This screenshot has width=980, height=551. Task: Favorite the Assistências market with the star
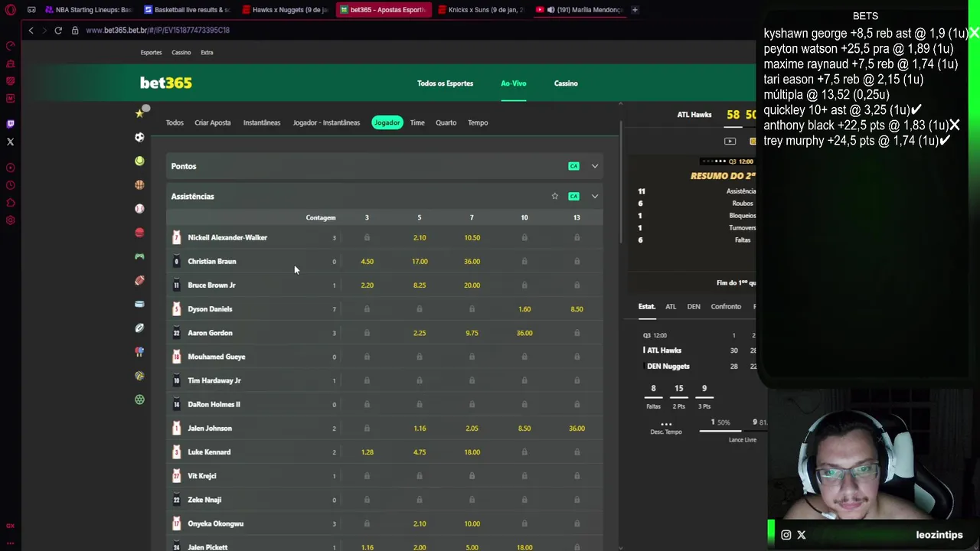[555, 197]
